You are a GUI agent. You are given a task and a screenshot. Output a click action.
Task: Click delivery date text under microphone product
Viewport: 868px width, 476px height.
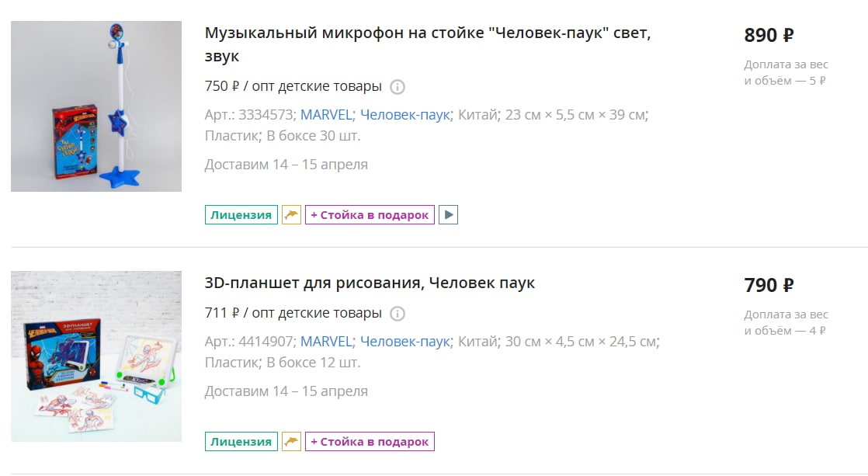pos(286,165)
